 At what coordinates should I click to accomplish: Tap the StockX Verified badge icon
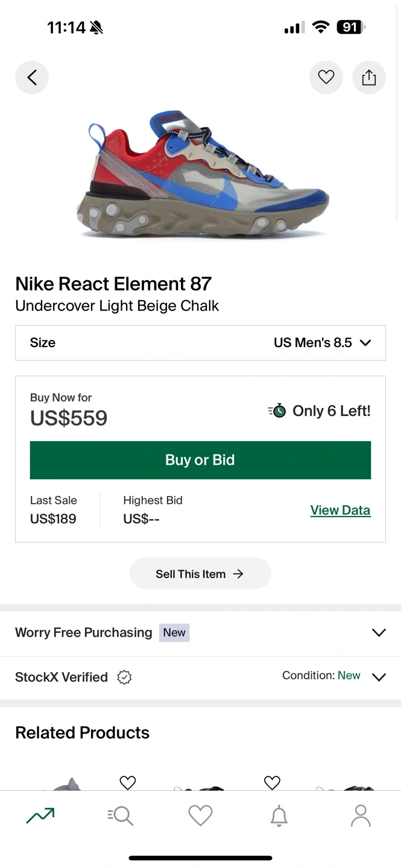point(124,678)
